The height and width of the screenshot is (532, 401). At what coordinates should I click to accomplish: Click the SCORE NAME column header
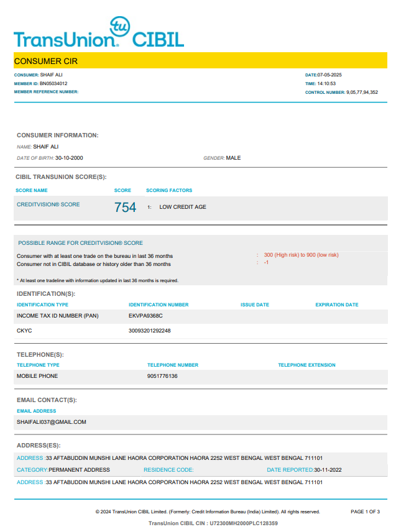tap(32, 190)
